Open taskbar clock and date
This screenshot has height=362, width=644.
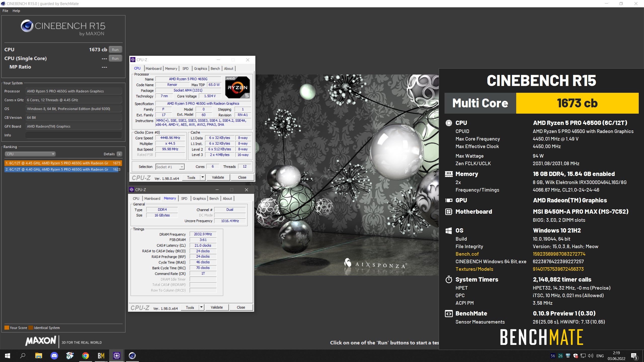616,356
